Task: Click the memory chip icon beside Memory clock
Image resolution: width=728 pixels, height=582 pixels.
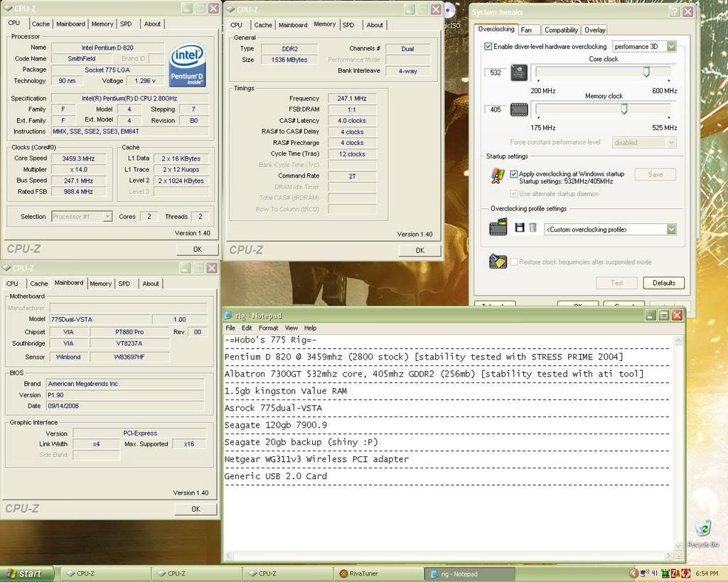Action: tap(519, 110)
